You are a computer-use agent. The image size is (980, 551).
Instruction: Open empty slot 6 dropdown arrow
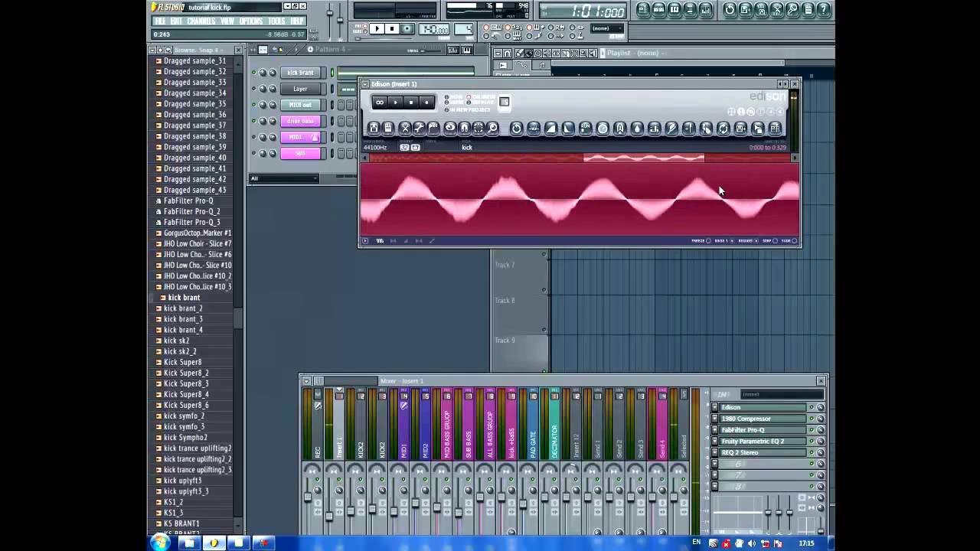(x=715, y=464)
